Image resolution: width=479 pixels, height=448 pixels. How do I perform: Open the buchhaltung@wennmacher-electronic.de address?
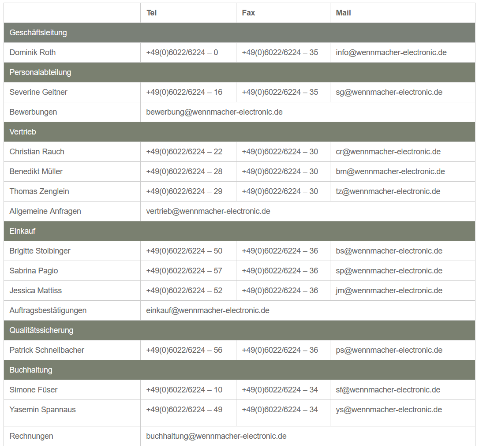[x=216, y=436]
